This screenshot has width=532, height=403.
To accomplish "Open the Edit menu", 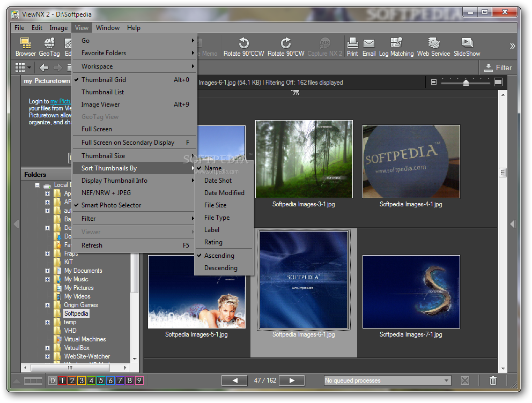I will coord(37,28).
